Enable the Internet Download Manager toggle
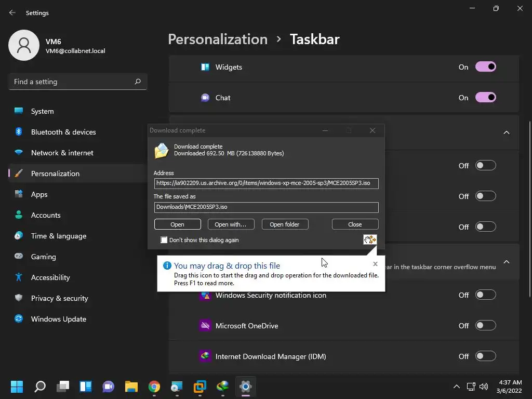 coord(486,356)
